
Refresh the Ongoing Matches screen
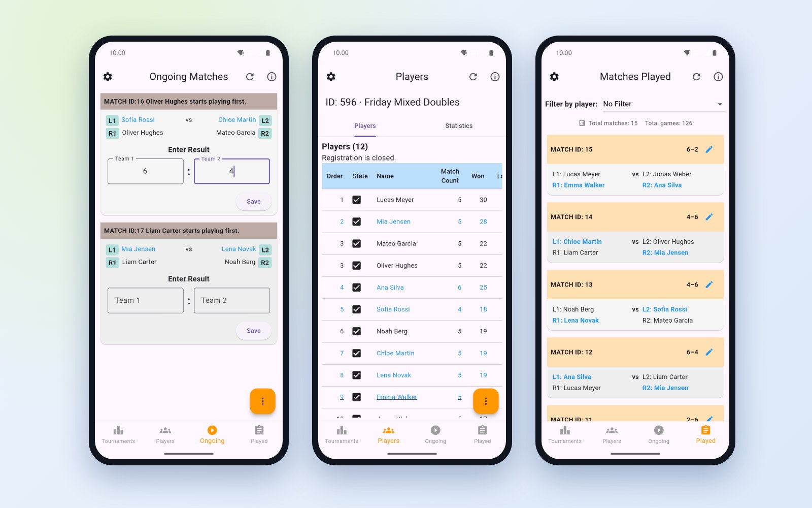(x=250, y=77)
